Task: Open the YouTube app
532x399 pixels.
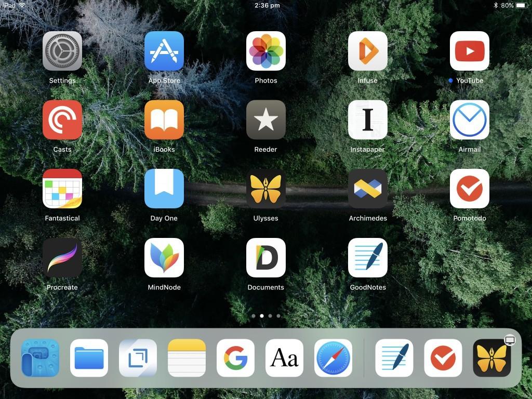Action: tap(469, 51)
